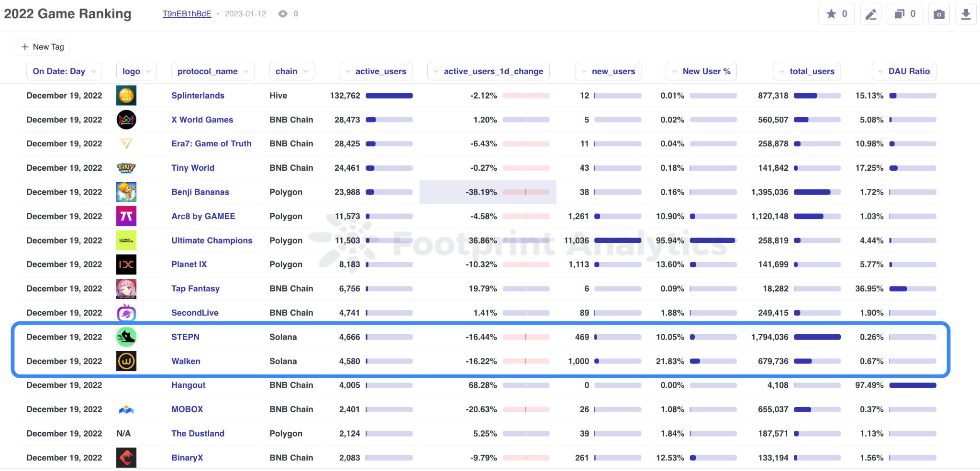Click the BinaryX logo
Screen dimensions: 980x471
pyautogui.click(x=126, y=458)
